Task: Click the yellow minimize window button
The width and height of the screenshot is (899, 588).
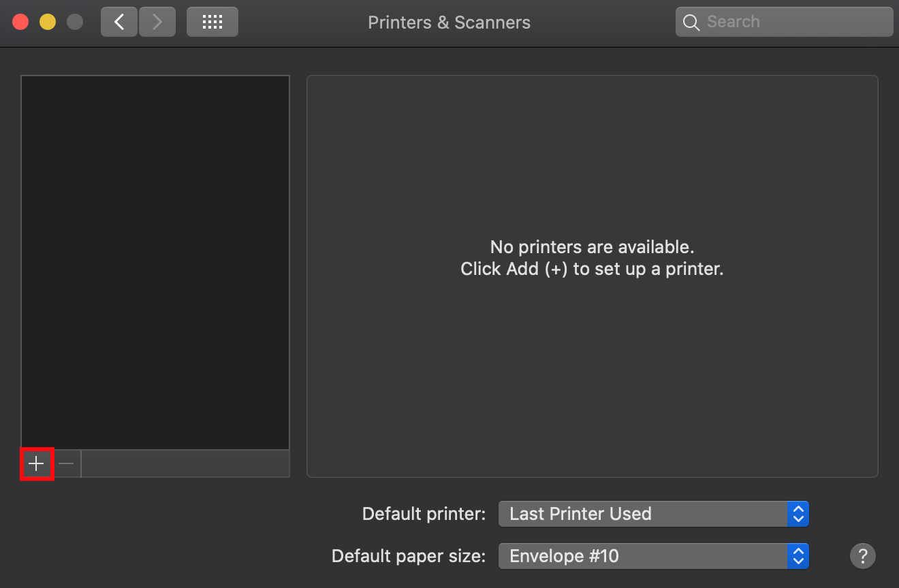Action: (47, 21)
